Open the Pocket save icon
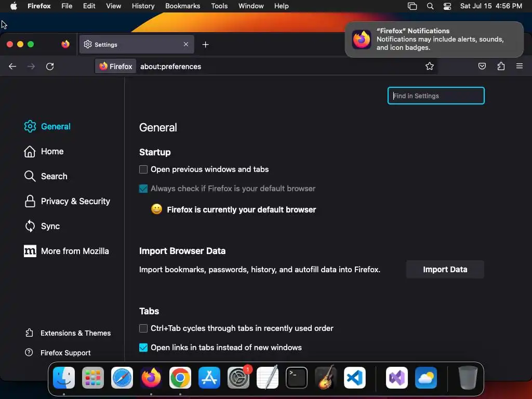Screen dimensions: 532x399 coord(482,66)
